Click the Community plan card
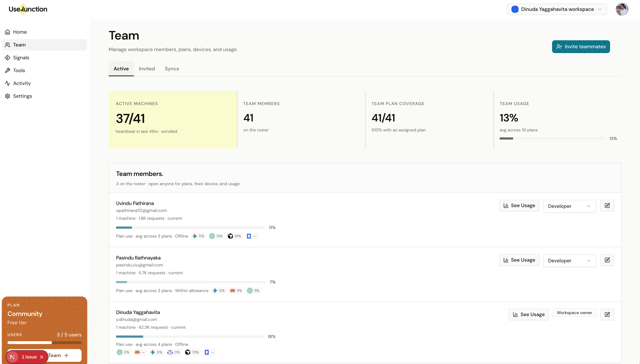This screenshot has height=364, width=640. coord(45,330)
